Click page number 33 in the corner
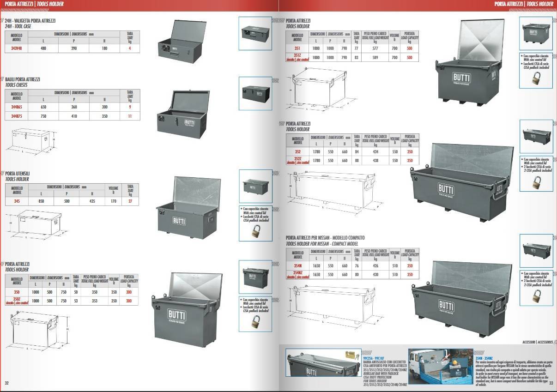The height and width of the screenshot is (392, 557). click(x=551, y=383)
